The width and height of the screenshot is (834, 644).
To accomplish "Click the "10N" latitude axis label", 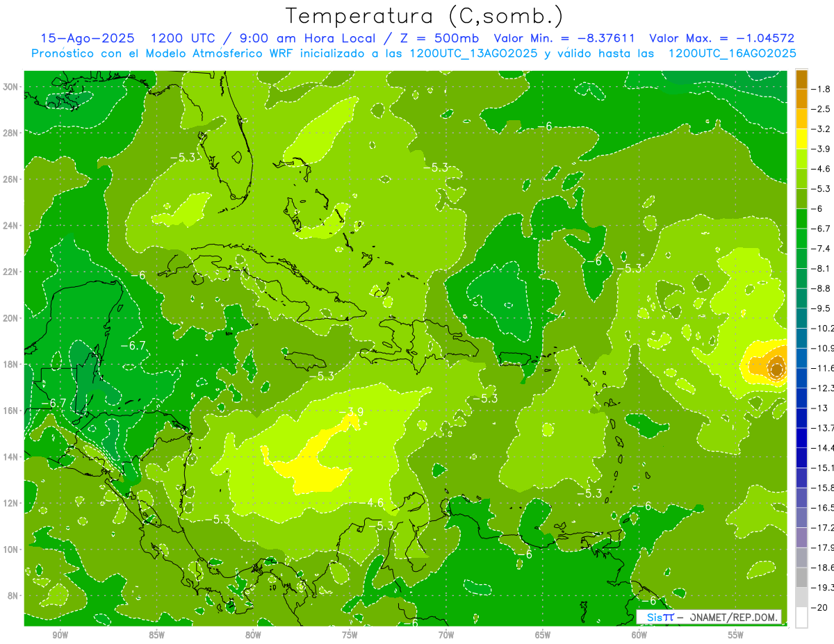I will [x=12, y=549].
